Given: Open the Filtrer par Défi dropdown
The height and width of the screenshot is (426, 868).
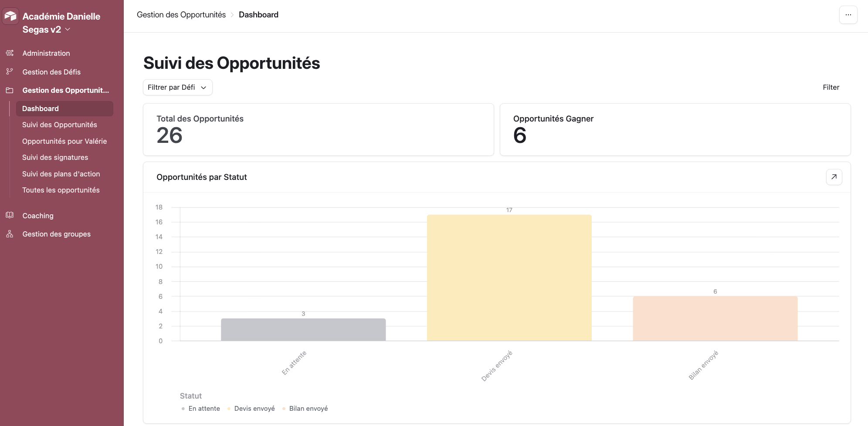Looking at the screenshot, I should (x=177, y=87).
